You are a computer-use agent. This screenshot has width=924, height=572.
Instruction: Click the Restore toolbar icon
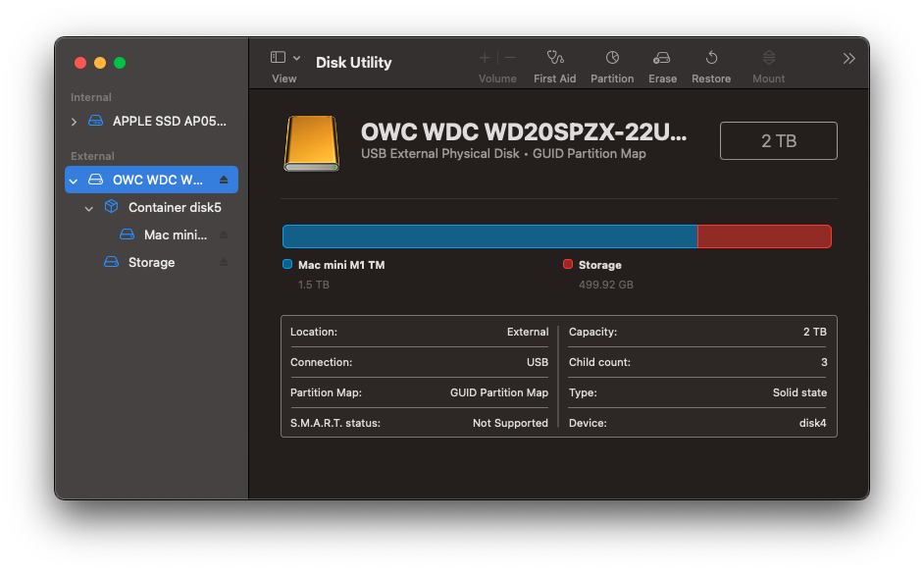711,58
